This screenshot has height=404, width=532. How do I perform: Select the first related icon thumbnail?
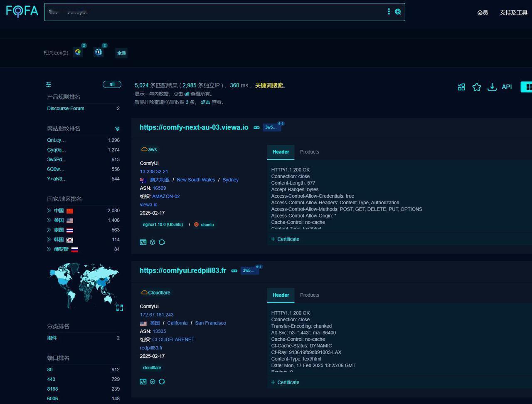pyautogui.click(x=78, y=52)
